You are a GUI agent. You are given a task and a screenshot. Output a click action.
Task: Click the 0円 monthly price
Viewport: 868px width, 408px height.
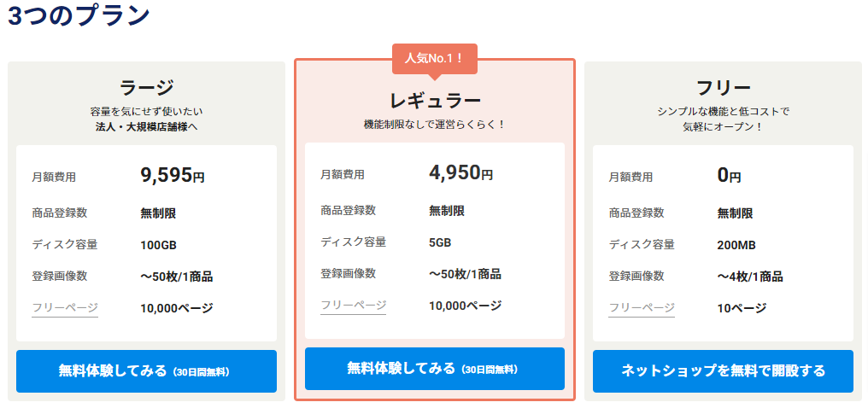click(729, 176)
